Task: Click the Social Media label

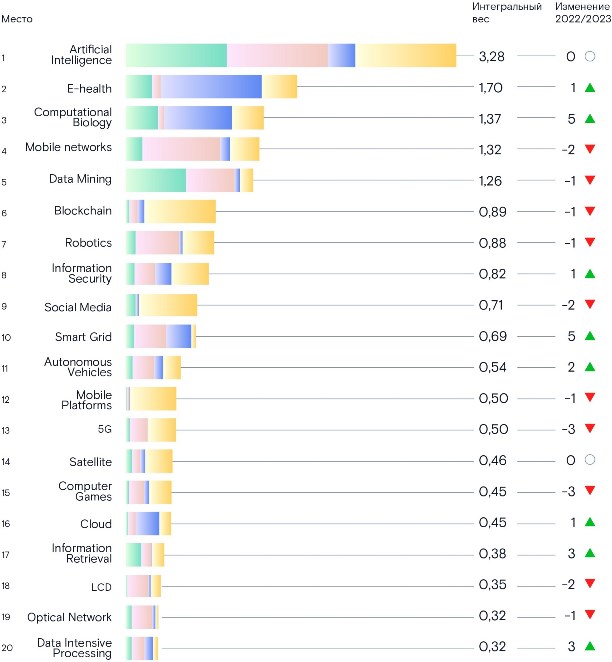Action: pyautogui.click(x=78, y=307)
